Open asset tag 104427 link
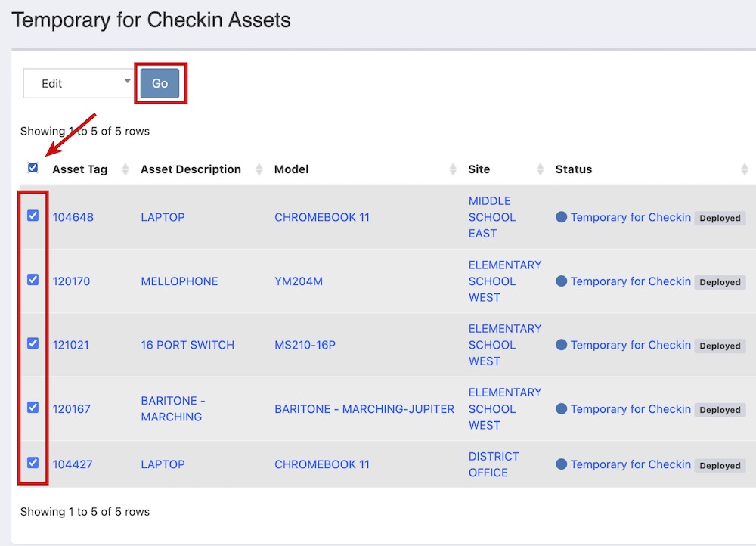Screen dimensions: 756x546 click(x=73, y=464)
